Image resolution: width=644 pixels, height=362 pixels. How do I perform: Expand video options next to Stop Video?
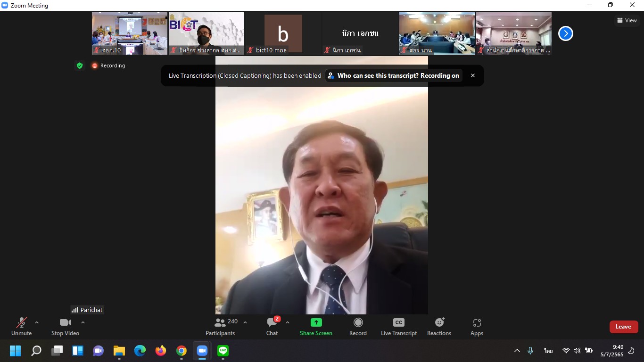point(83,323)
